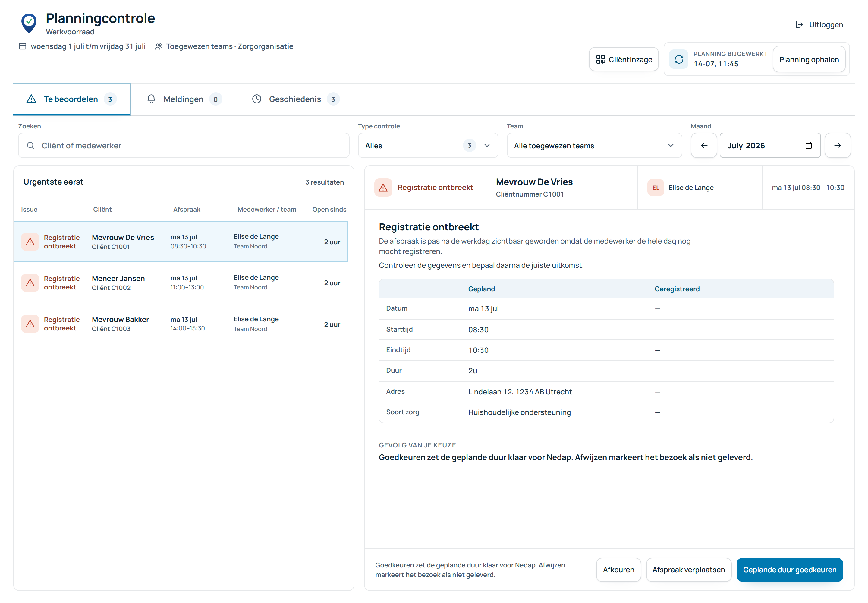This screenshot has width=868, height=603.
Task: Click the EL avatar for Elise de Lange
Action: coord(655,188)
